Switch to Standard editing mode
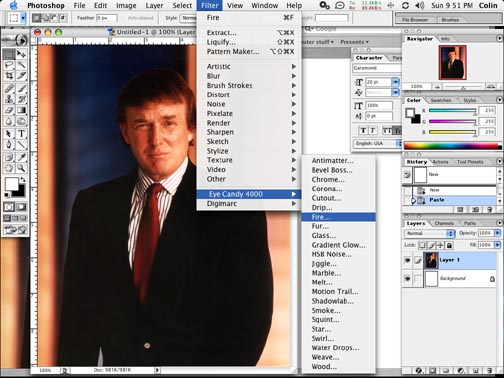Screen dimensions: 504x378 click(9, 207)
